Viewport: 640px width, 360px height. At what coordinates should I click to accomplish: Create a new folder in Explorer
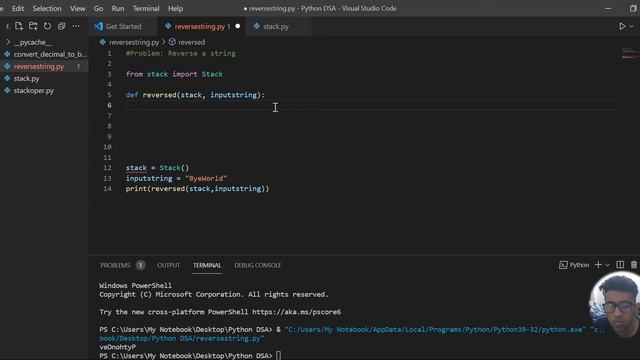tap(33, 26)
